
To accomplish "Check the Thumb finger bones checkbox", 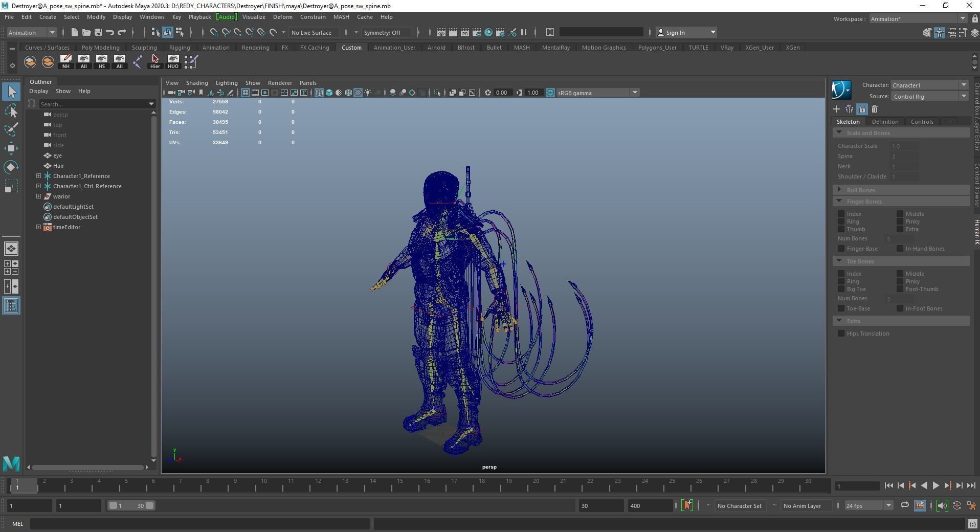I will click(x=841, y=229).
